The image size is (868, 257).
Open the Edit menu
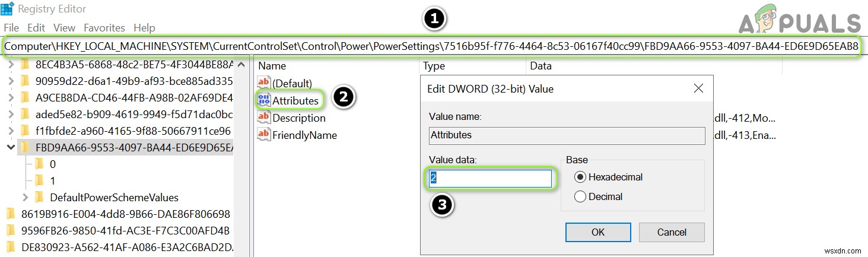36,28
